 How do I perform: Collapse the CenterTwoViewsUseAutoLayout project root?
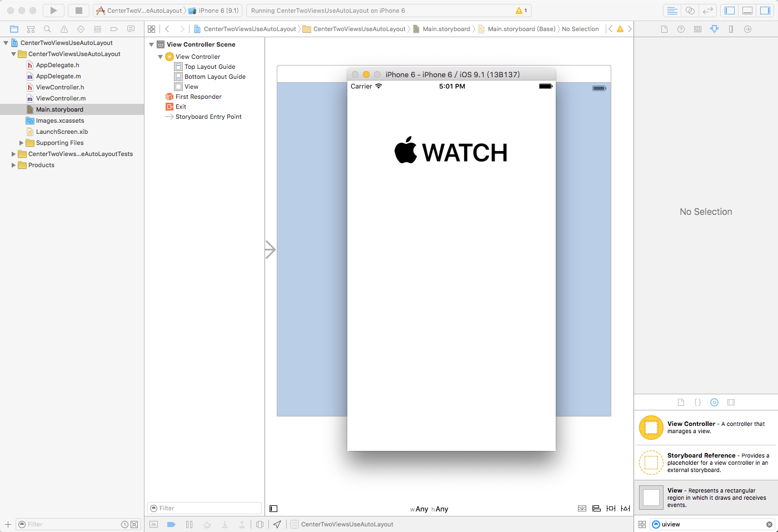6,43
